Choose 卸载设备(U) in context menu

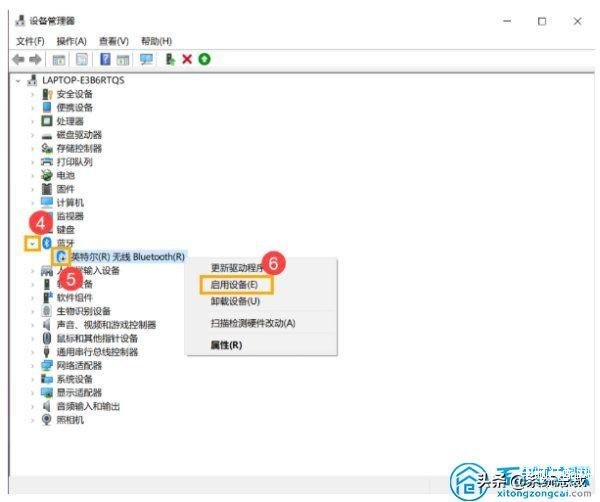point(235,301)
